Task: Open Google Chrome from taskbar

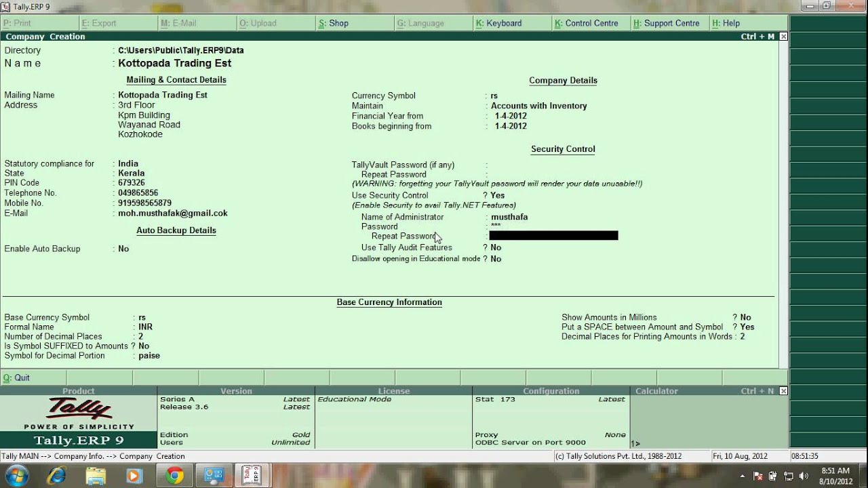Action: coord(174,476)
